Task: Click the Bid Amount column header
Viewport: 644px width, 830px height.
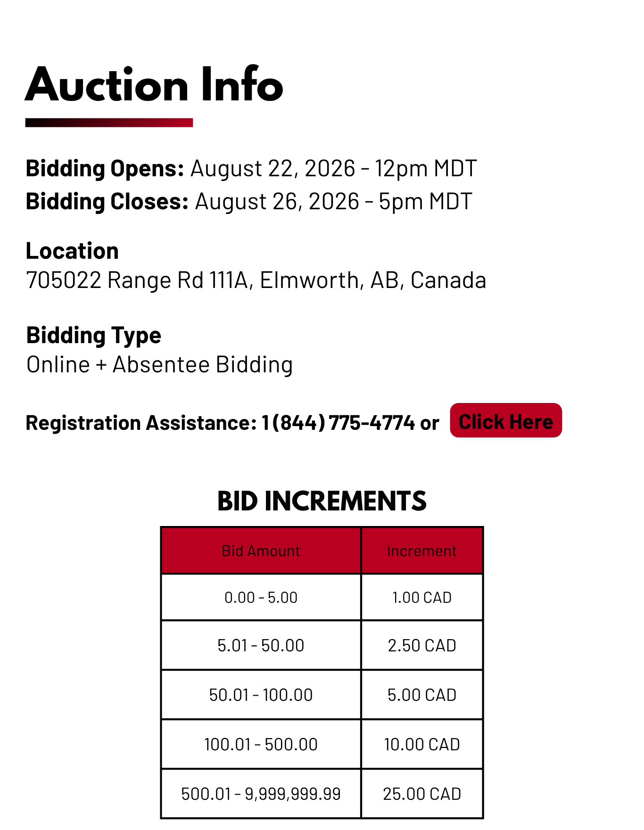Action: (261, 551)
